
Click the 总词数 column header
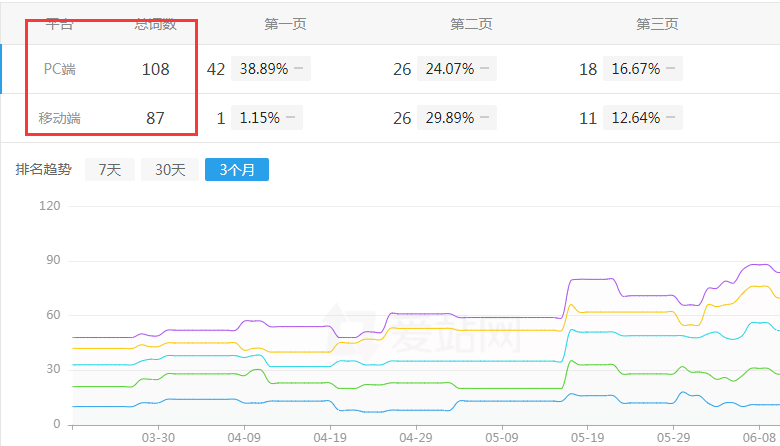click(155, 24)
